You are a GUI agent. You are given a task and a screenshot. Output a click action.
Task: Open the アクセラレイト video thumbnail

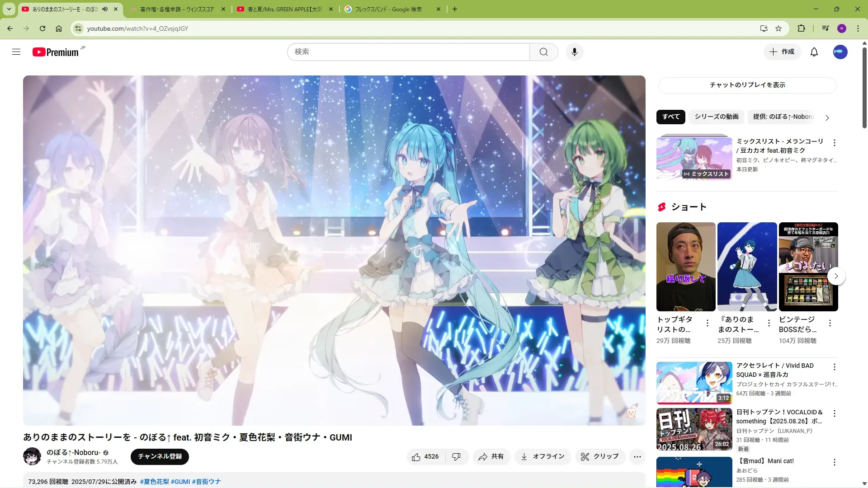[694, 383]
